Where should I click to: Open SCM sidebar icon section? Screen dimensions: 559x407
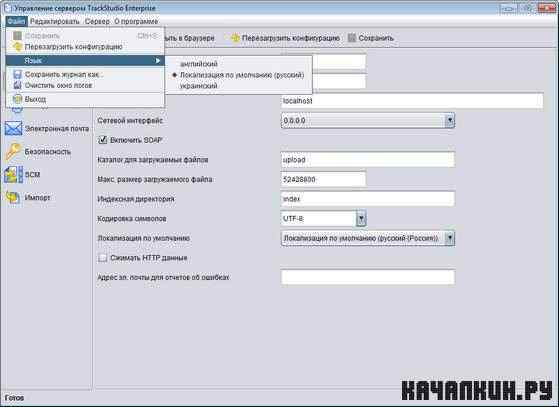[x=14, y=175]
